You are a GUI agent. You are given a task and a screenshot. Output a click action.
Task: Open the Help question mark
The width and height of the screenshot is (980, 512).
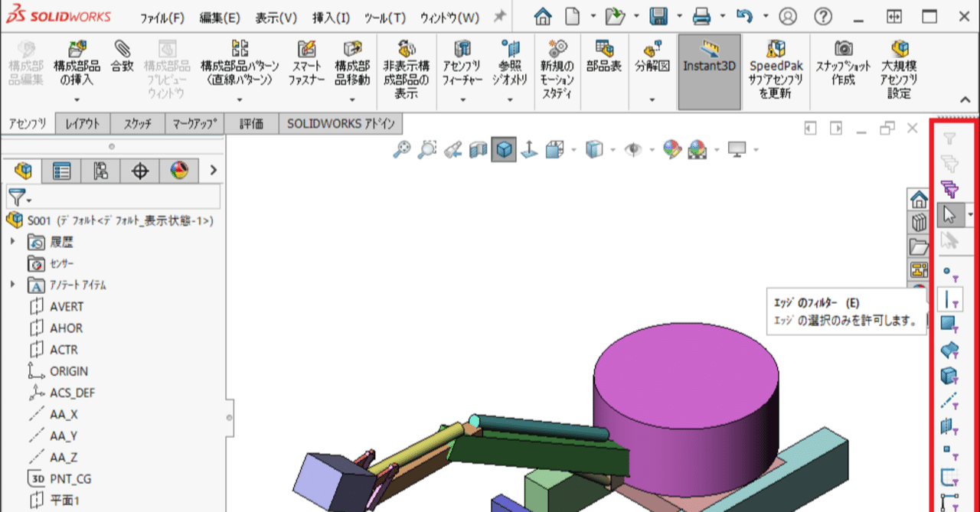823,16
